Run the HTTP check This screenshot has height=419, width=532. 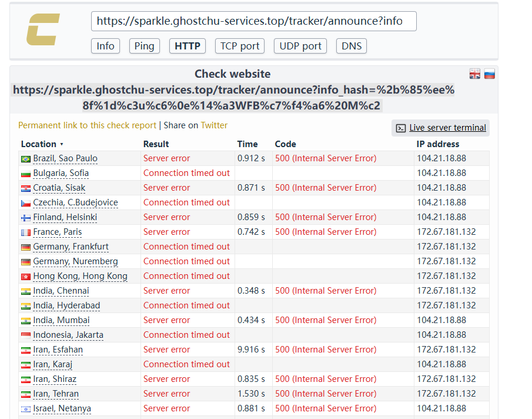188,46
